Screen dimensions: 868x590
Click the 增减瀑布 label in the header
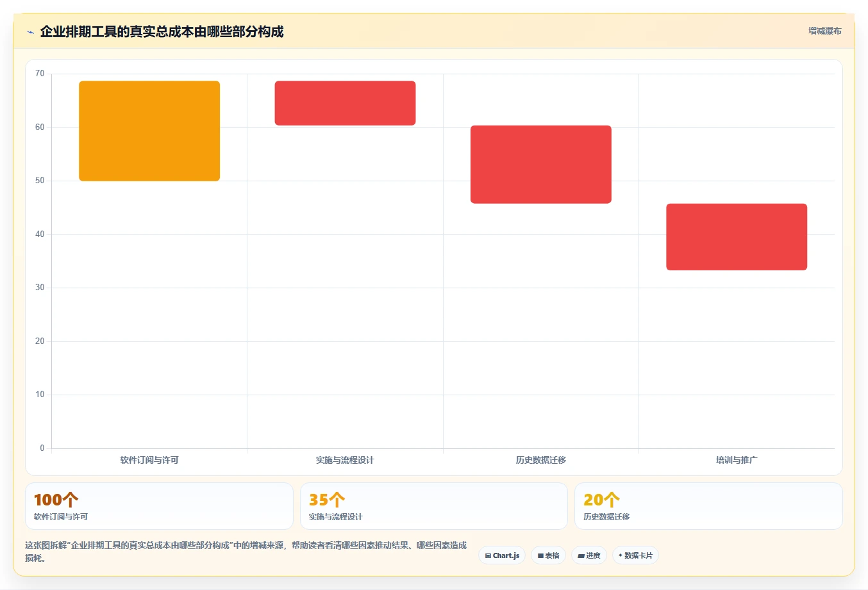[x=824, y=31]
